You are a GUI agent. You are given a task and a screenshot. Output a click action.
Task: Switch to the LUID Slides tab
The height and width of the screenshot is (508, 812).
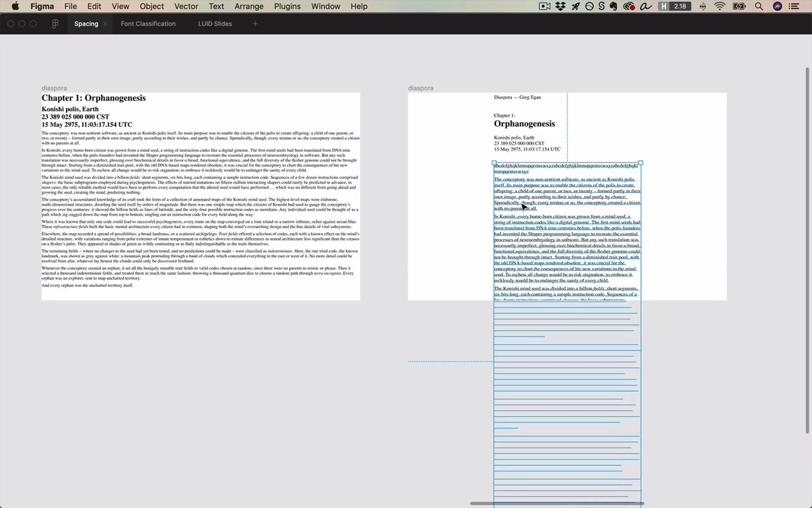coord(215,24)
